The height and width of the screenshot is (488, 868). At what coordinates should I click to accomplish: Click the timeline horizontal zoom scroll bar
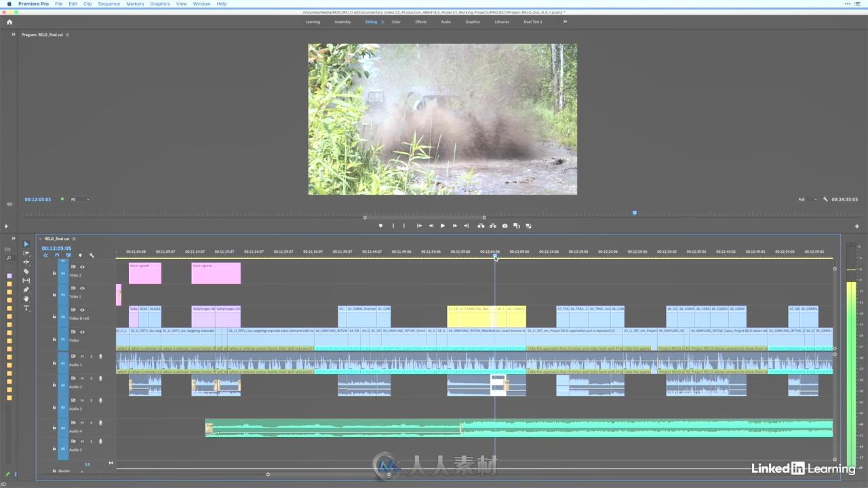(328, 474)
